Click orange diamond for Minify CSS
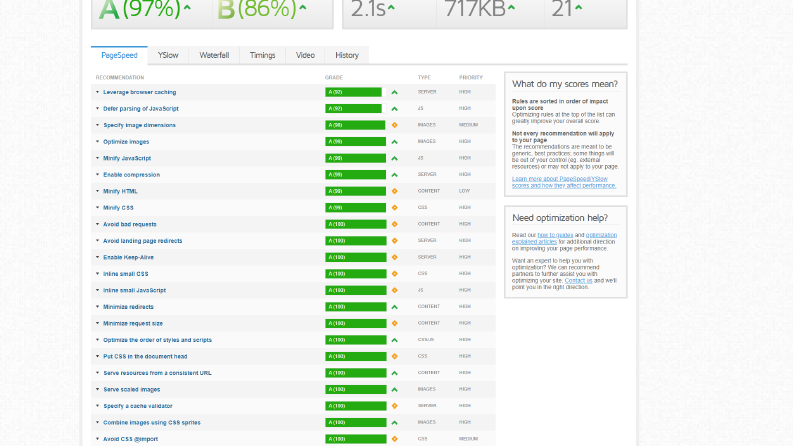This screenshot has width=793, height=446. click(x=394, y=208)
